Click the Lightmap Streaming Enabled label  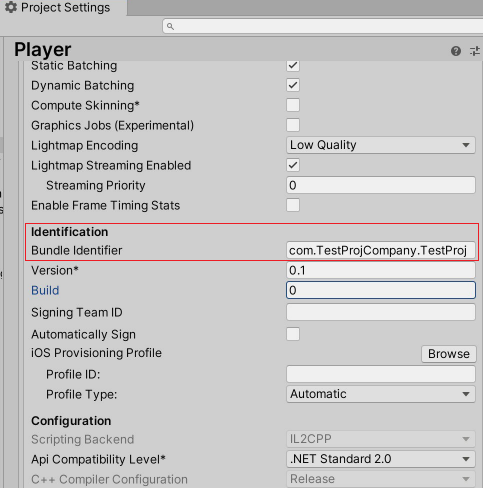(x=111, y=166)
